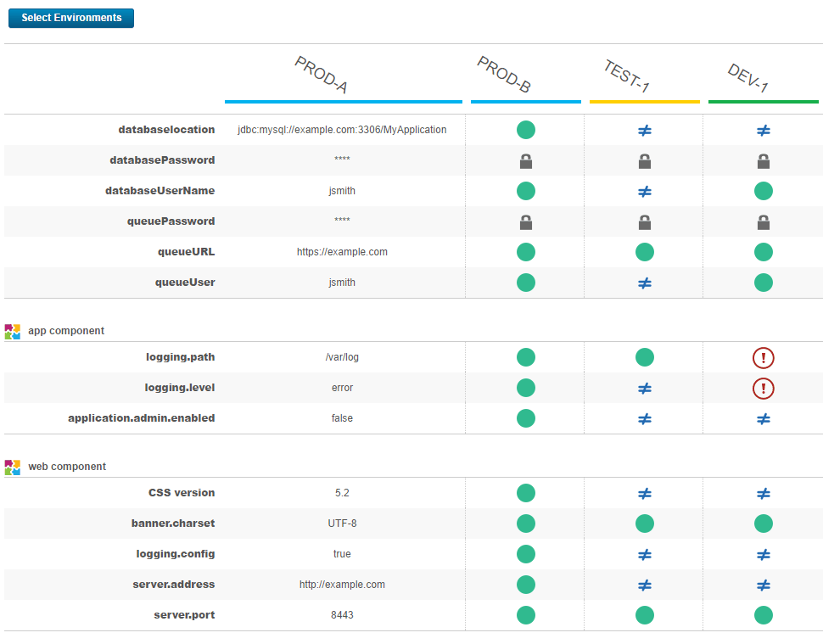Click the databasePassword lock icon under DEV-1
The width and height of the screenshot is (823, 644).
(x=763, y=160)
